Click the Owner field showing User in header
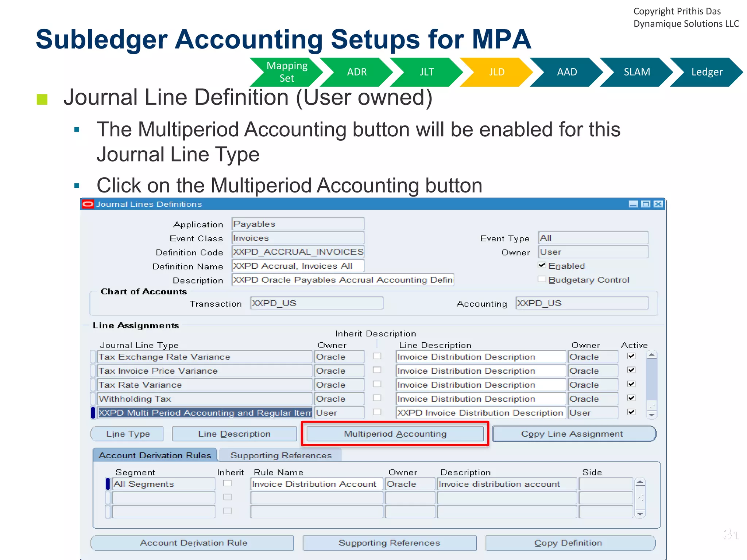The height and width of the screenshot is (560, 747). click(x=593, y=252)
